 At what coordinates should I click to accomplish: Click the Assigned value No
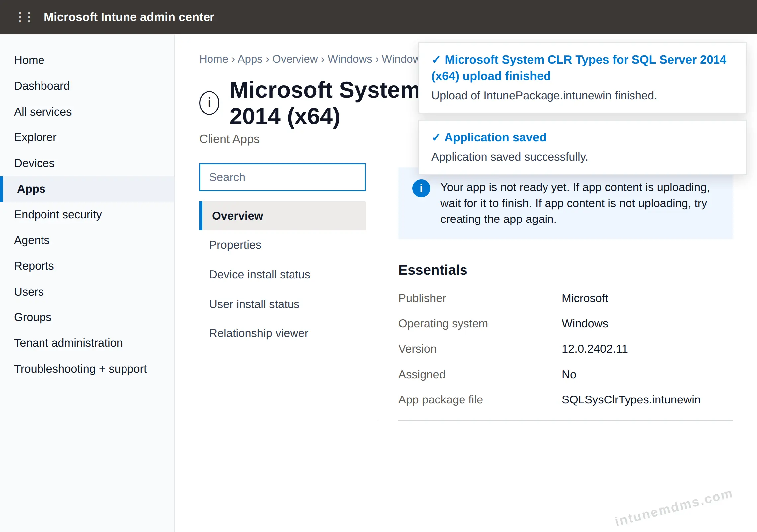click(x=569, y=374)
